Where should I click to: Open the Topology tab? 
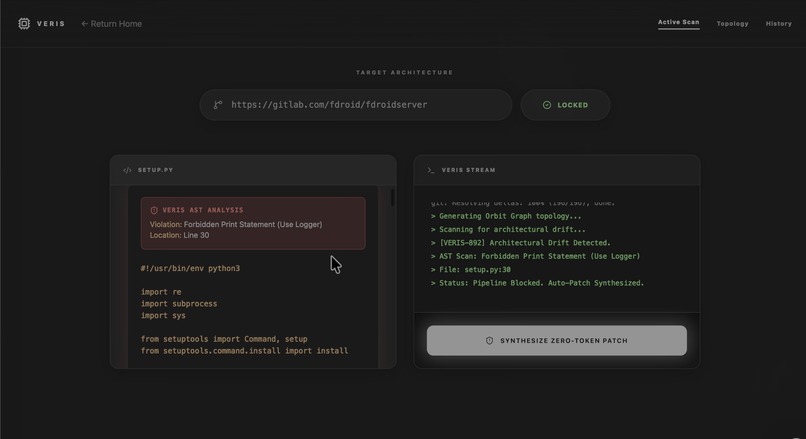[732, 24]
